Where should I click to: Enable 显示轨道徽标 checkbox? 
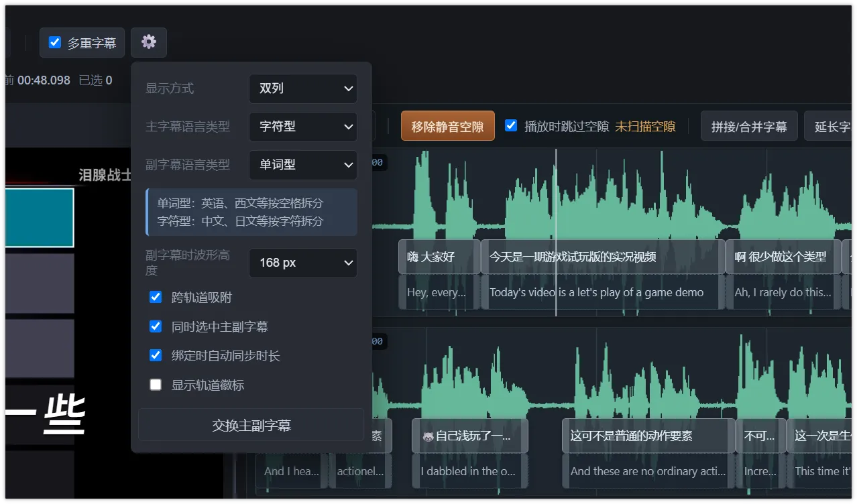[156, 385]
